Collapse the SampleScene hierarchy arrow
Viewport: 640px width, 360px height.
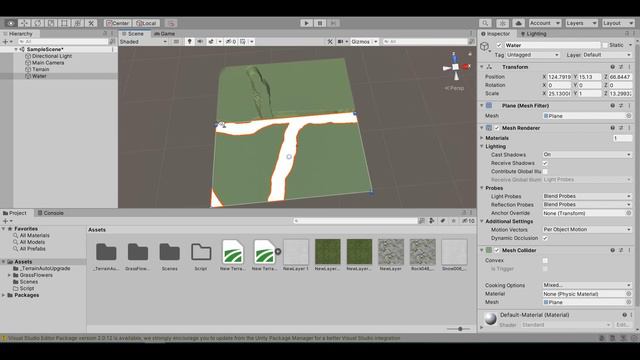16,49
